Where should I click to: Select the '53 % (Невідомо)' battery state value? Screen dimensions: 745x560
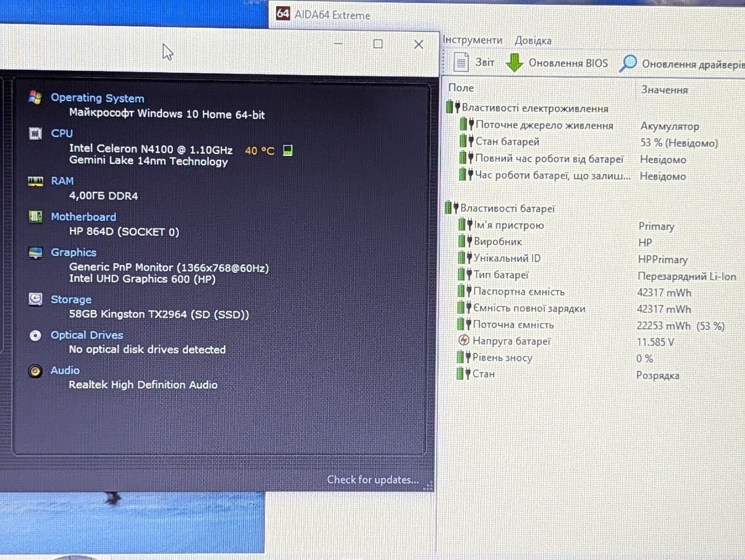[x=679, y=142]
